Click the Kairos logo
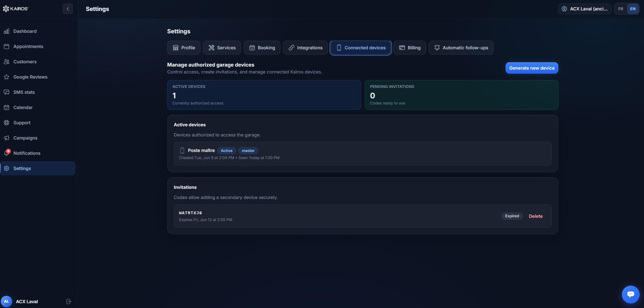This screenshot has width=644, height=308. [16, 9]
